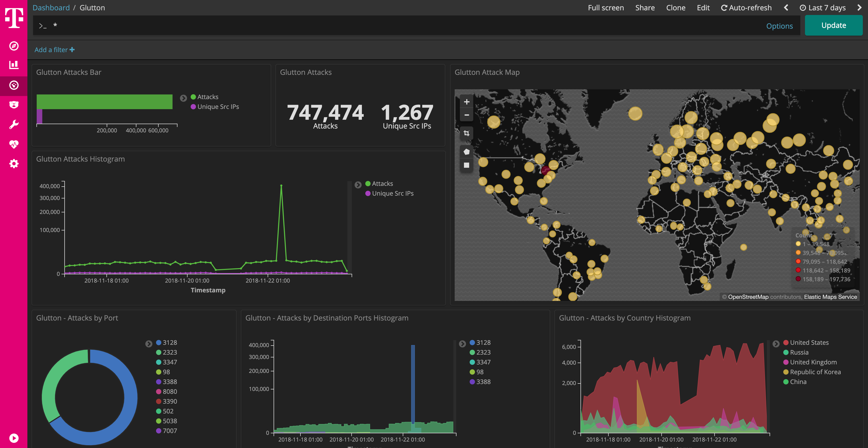Toggle the Unique Src IPs series in histogram legend

point(393,193)
